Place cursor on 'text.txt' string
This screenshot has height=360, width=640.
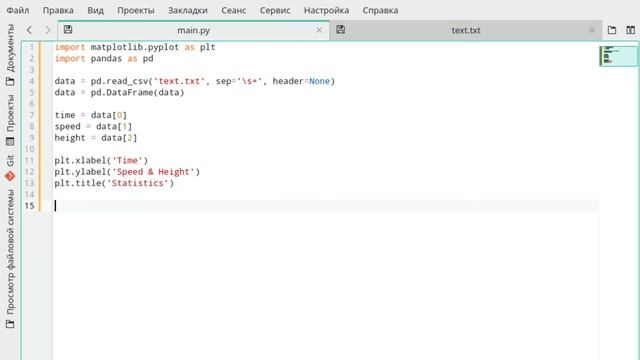180,81
